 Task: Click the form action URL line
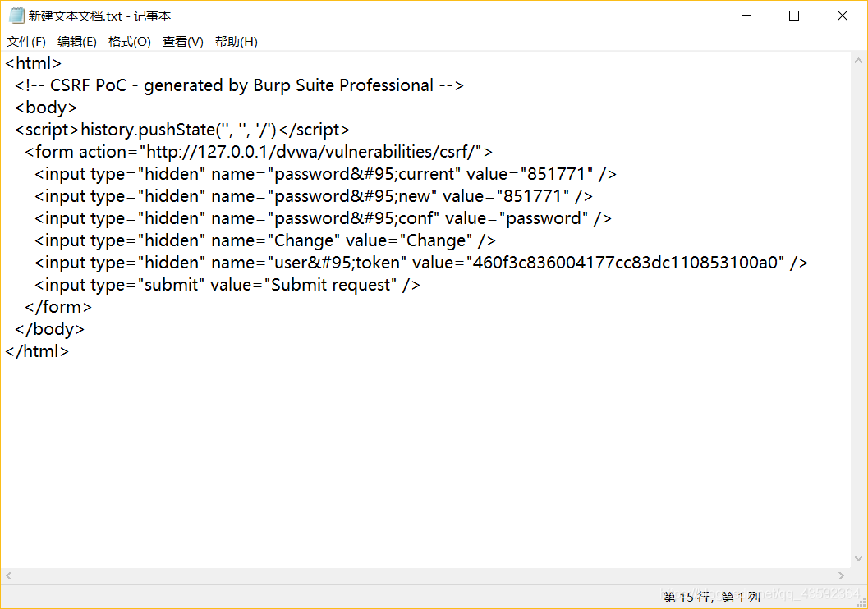259,152
